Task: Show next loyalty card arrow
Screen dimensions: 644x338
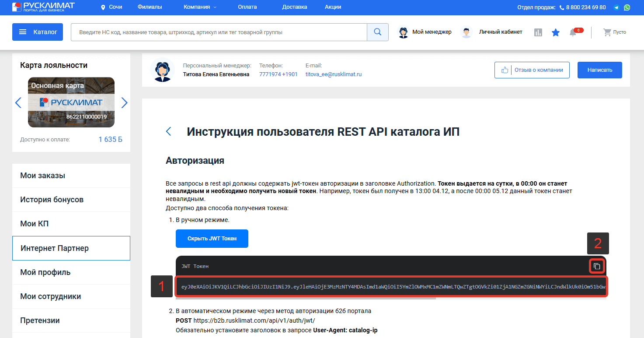Action: point(124,102)
